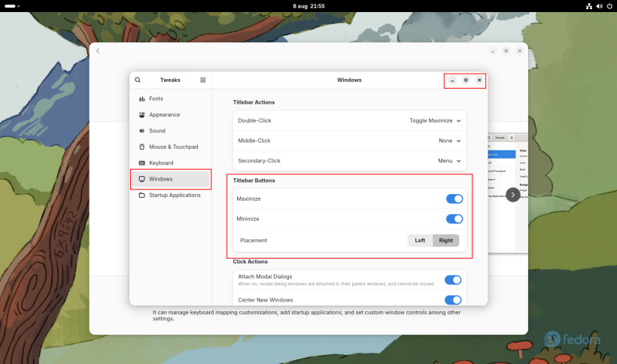The image size is (617, 364).
Task: Select Appearance in Tweaks sidebar
Action: click(170, 115)
